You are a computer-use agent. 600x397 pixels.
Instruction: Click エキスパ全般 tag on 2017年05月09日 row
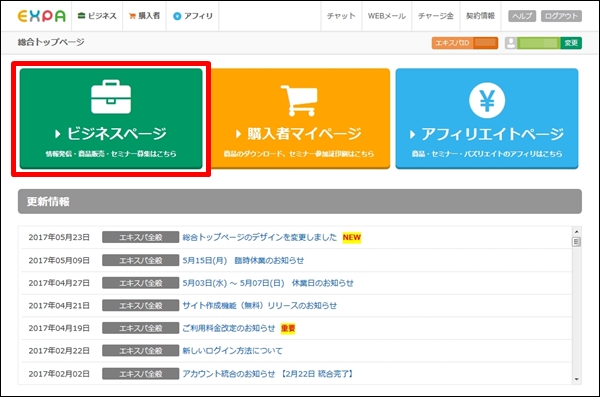[140, 260]
